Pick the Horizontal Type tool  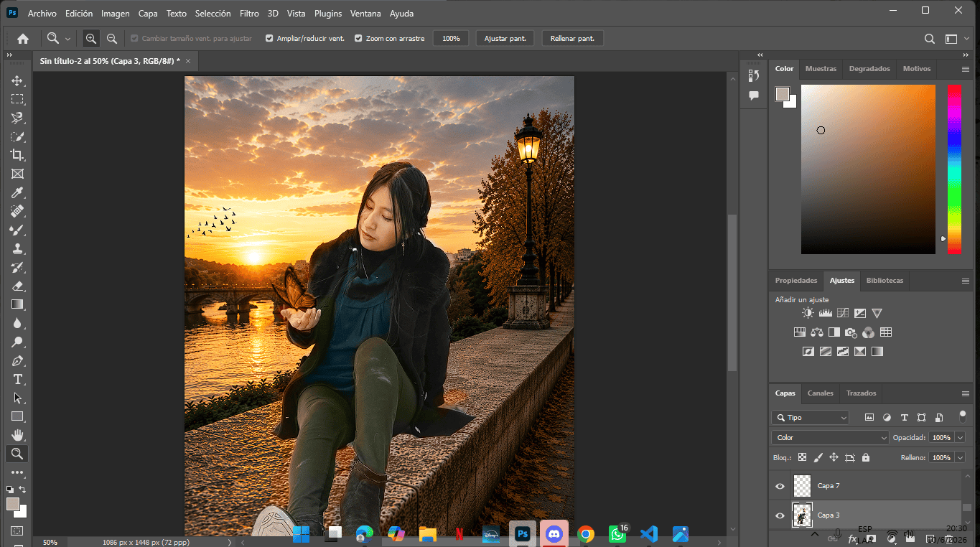coord(17,379)
